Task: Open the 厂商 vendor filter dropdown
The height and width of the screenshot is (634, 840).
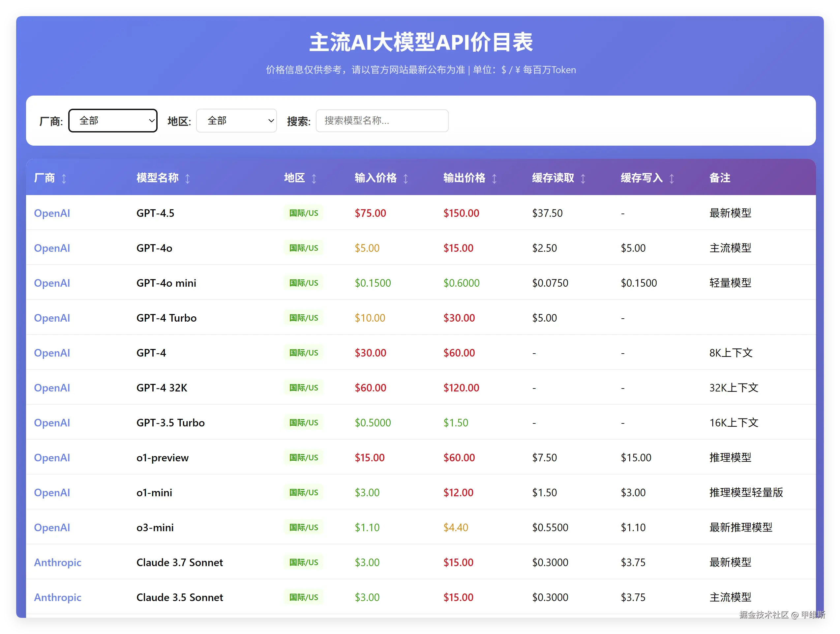Action: (x=113, y=121)
